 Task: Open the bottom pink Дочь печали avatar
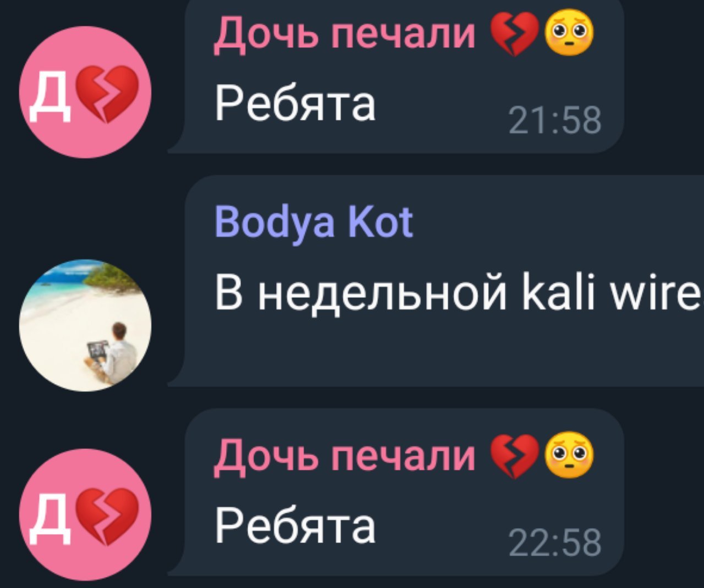coord(85,515)
